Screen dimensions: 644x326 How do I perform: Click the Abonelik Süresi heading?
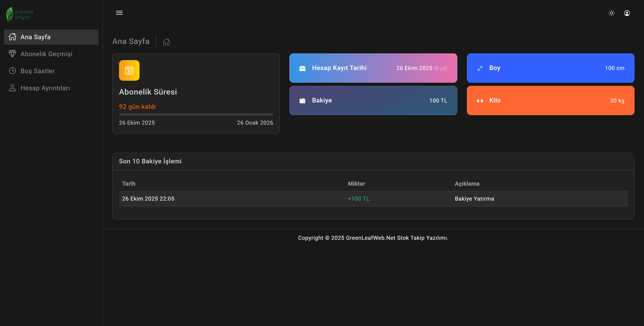coord(148,92)
